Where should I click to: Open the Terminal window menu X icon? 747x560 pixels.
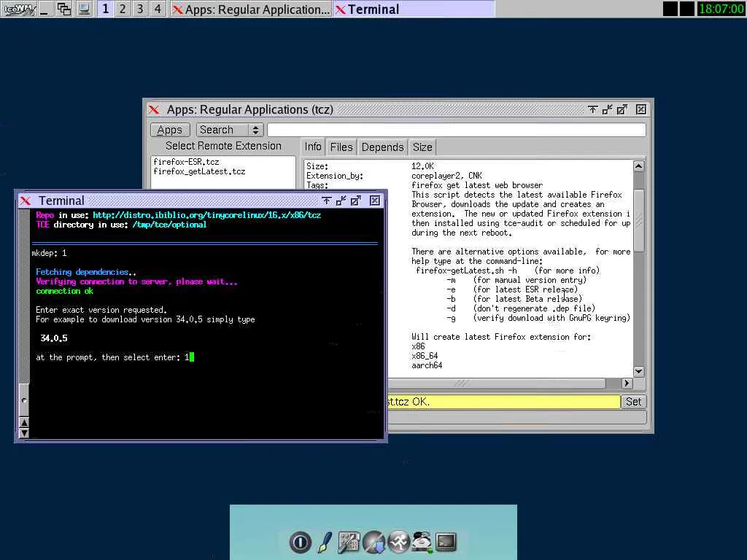pos(26,201)
